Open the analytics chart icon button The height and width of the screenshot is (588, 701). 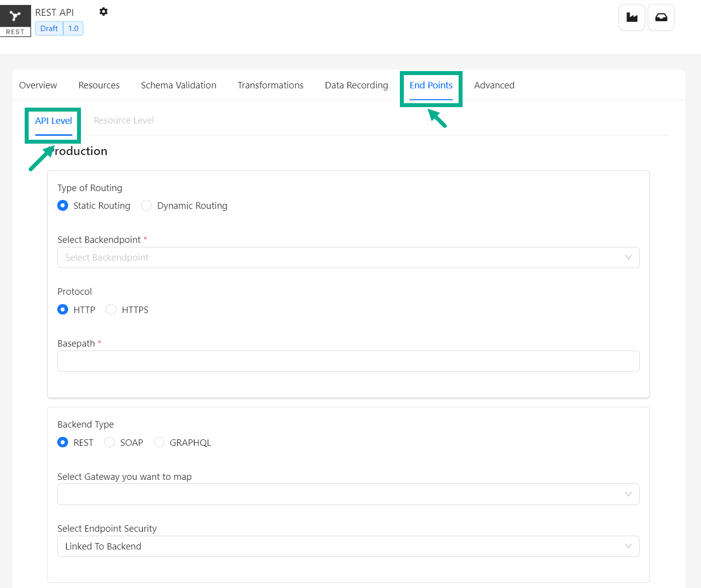pos(631,17)
